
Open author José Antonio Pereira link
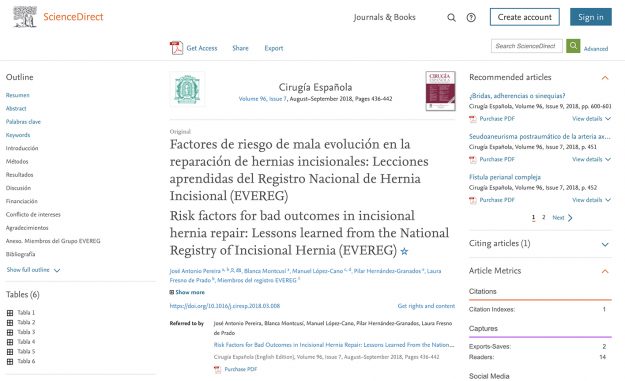(x=195, y=271)
